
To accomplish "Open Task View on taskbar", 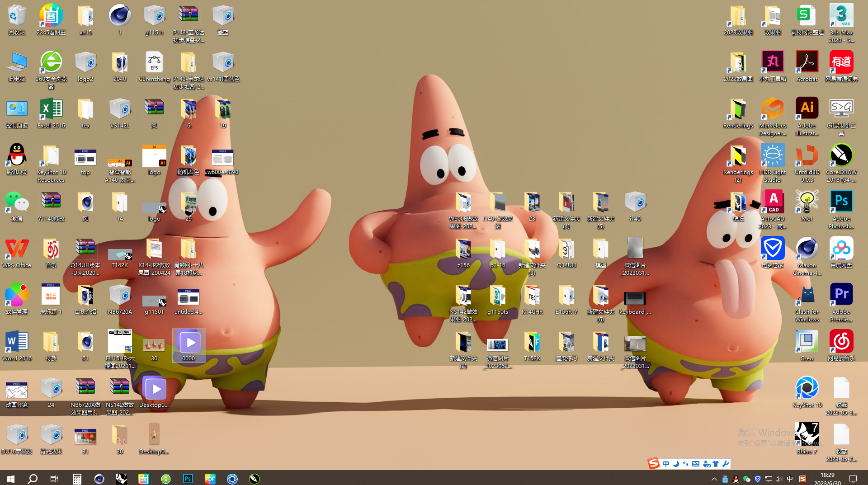I will click(x=54, y=479).
